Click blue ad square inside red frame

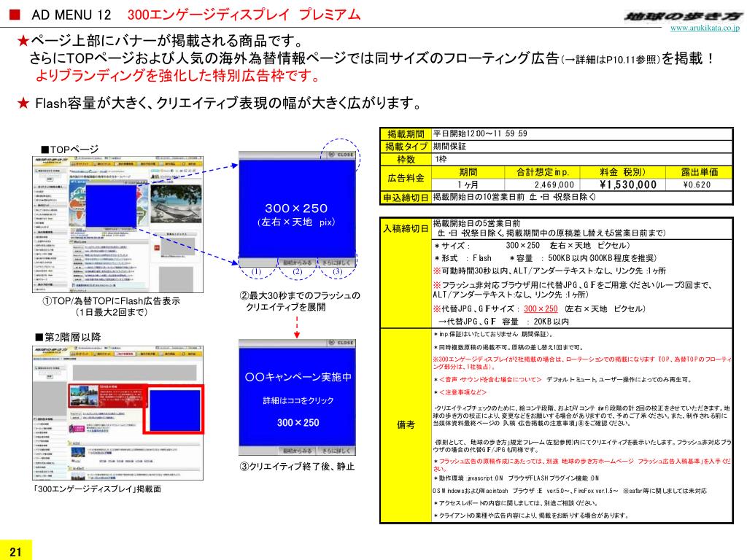click(175, 410)
